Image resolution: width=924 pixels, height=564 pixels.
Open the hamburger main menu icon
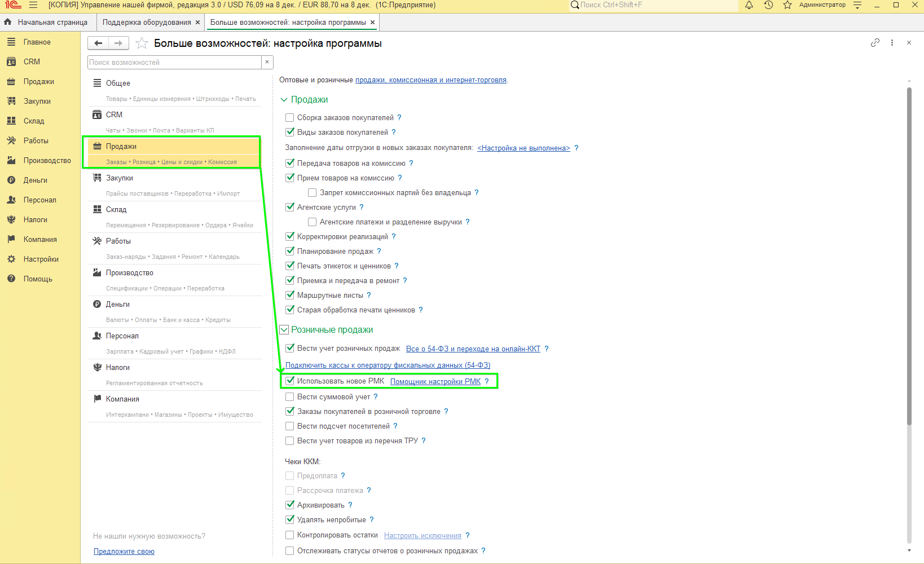click(x=33, y=5)
